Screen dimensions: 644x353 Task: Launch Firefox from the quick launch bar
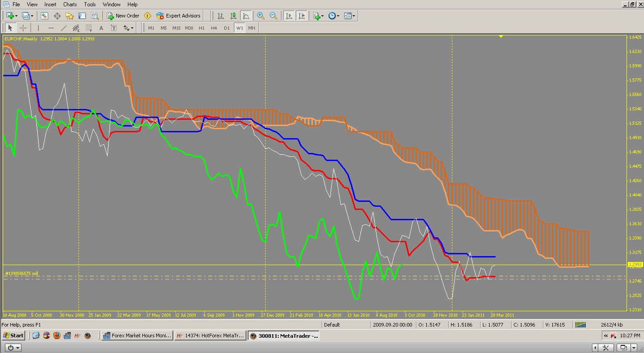pos(57,336)
